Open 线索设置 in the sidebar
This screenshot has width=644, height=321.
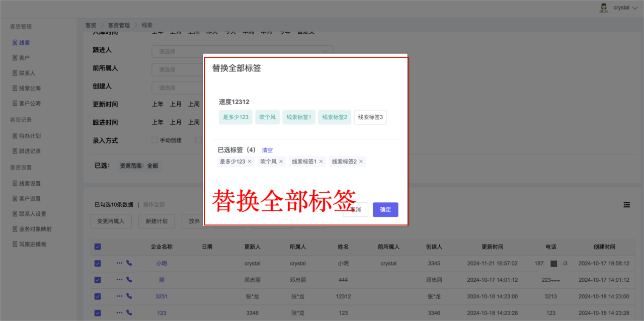click(x=30, y=184)
